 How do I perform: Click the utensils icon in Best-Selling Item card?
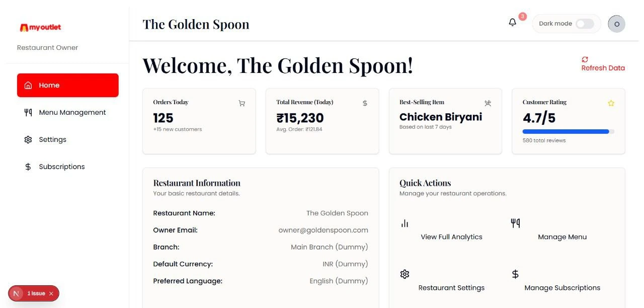[488, 103]
